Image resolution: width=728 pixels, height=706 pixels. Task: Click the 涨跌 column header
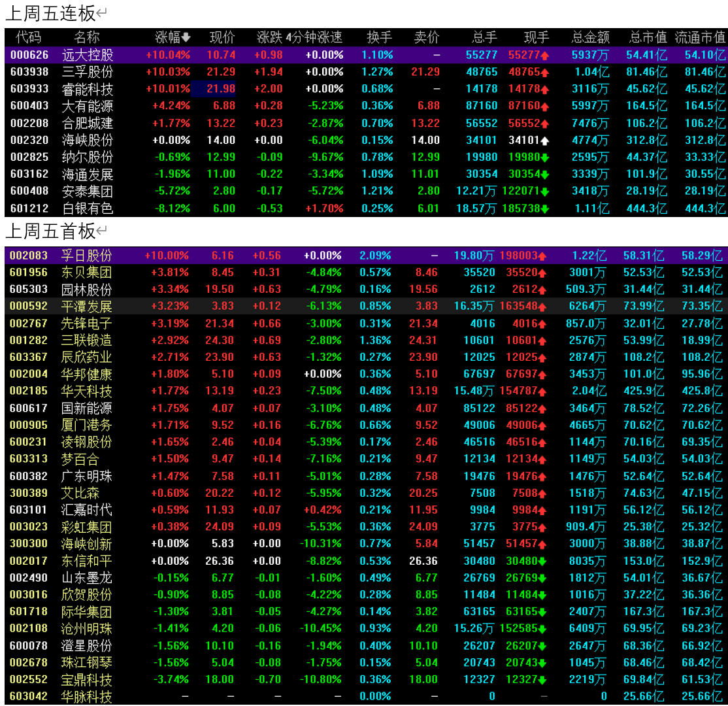point(270,37)
